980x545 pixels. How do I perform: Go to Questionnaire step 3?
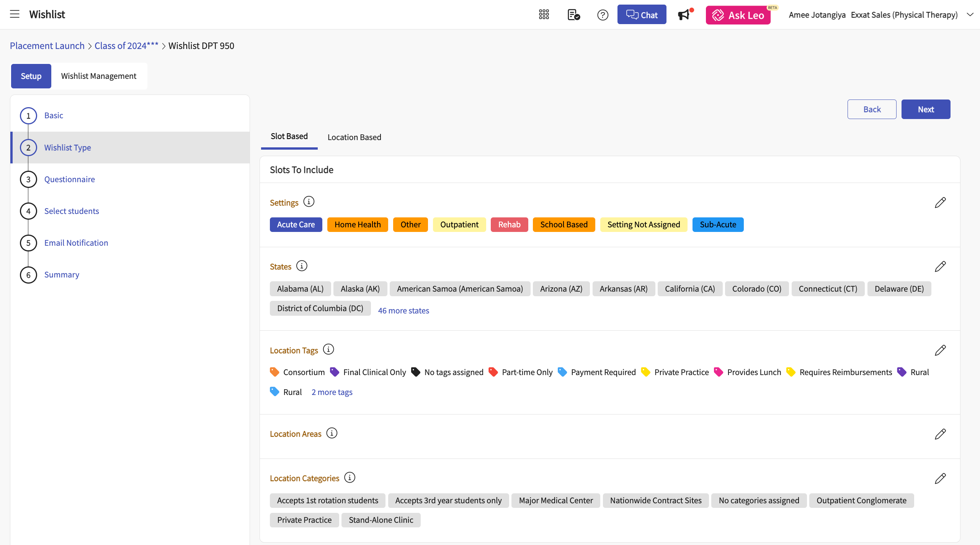(x=69, y=179)
